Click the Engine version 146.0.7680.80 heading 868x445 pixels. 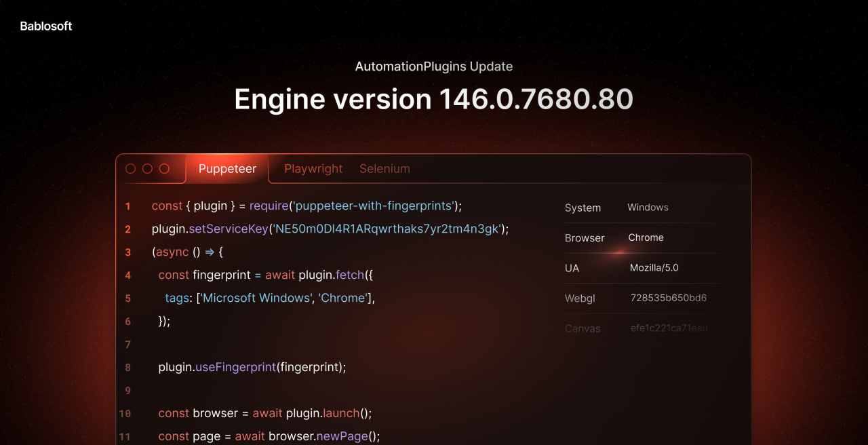[x=434, y=99]
